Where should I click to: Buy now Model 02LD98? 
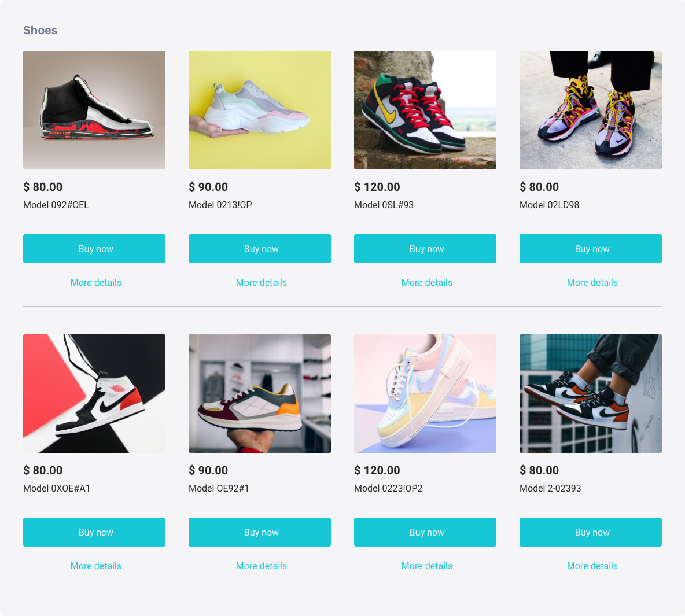pos(591,249)
